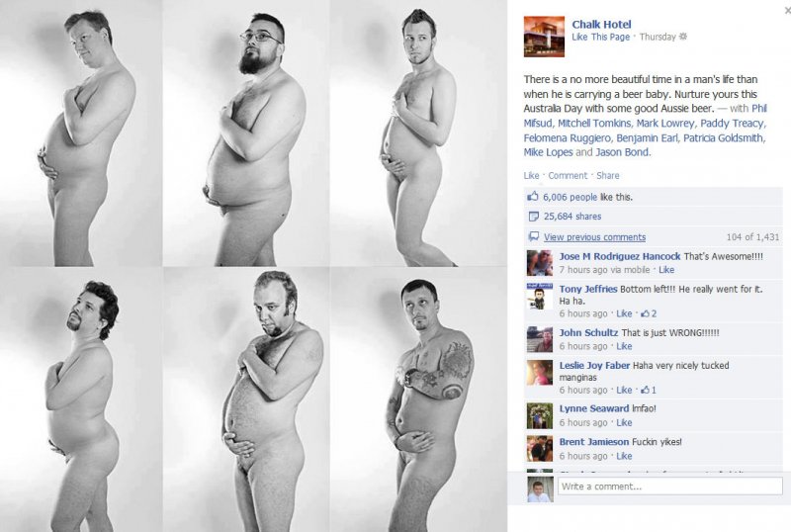Click the comment bubble icon by View previous comments
Viewport: 791px width, 532px height.
click(533, 236)
